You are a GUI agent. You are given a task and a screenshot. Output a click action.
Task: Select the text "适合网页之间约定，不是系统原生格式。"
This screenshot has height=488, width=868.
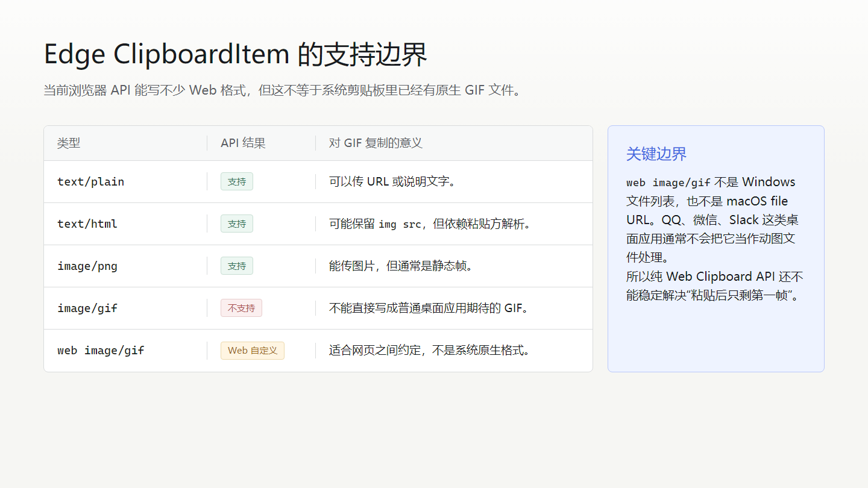pos(430,350)
